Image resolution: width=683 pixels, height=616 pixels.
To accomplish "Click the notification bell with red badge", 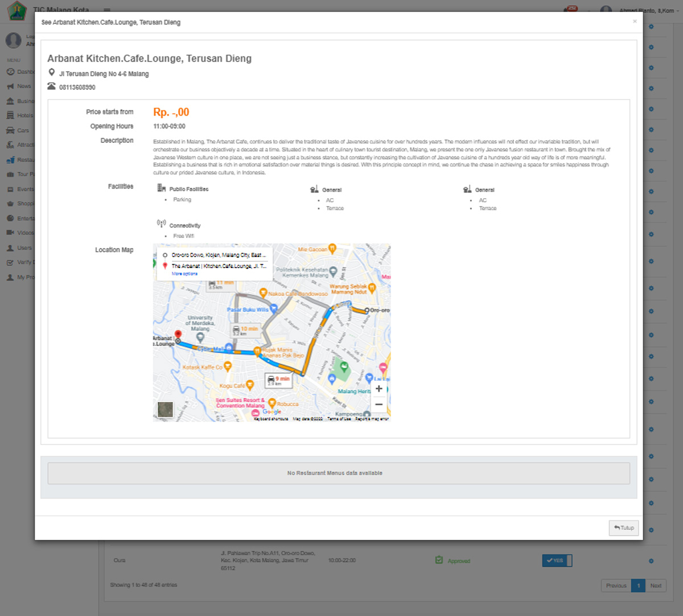I will point(570,10).
